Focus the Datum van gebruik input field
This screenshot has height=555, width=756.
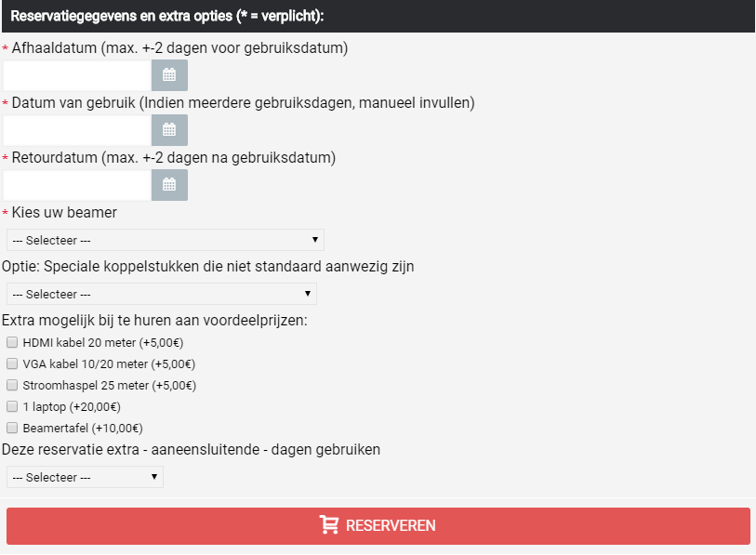pyautogui.click(x=77, y=130)
